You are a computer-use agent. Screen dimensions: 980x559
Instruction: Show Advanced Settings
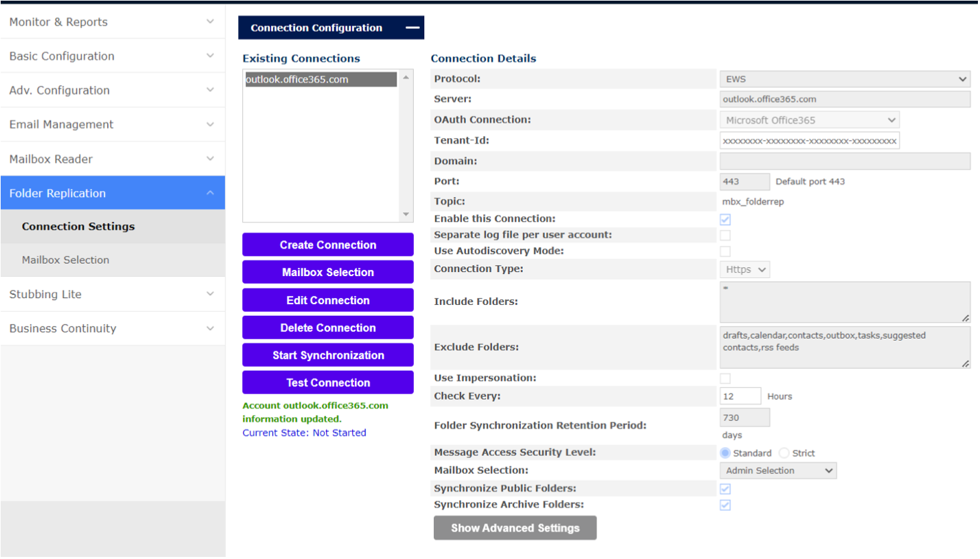(x=515, y=528)
